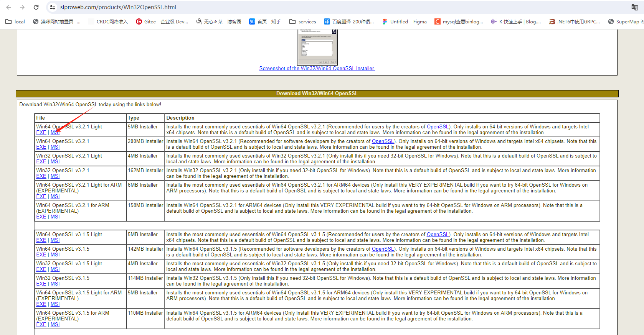The width and height of the screenshot is (644, 335).
Task: Open 无心々菜 博客园 bookmark
Action: pyautogui.click(x=218, y=22)
